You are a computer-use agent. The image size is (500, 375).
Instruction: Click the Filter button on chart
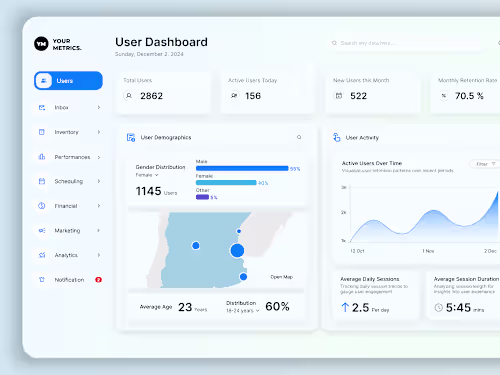click(x=485, y=164)
